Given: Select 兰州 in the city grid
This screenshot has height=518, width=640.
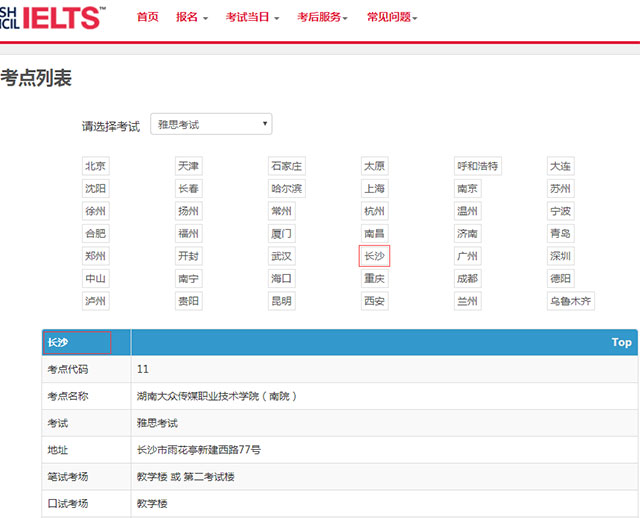Looking at the screenshot, I should (467, 301).
